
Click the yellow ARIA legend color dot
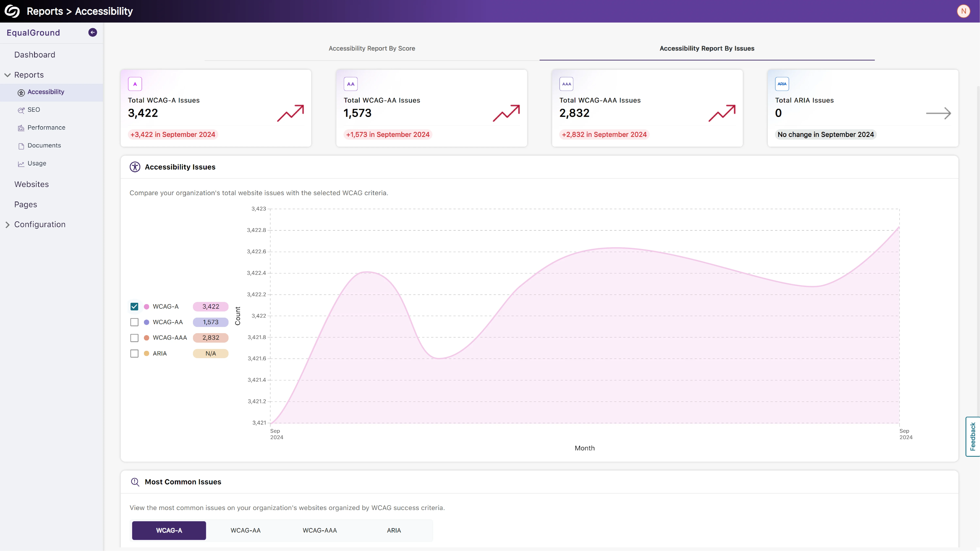coord(147,354)
